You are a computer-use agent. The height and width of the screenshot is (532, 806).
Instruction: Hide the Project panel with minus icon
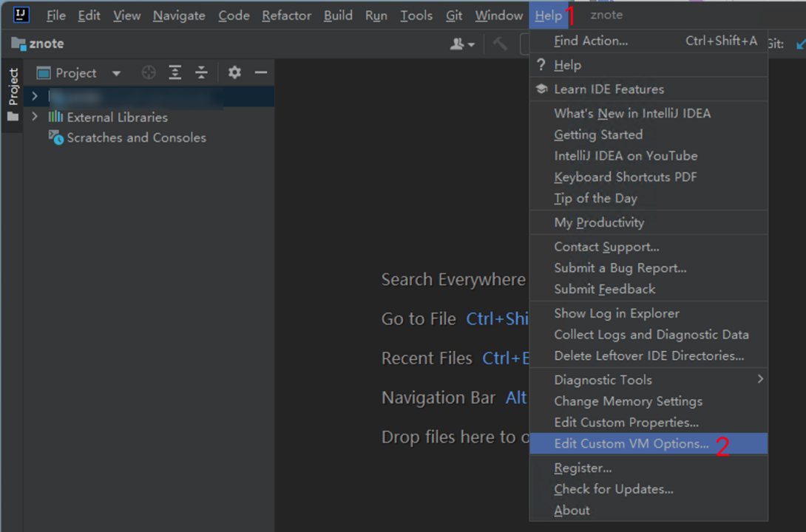click(x=260, y=72)
